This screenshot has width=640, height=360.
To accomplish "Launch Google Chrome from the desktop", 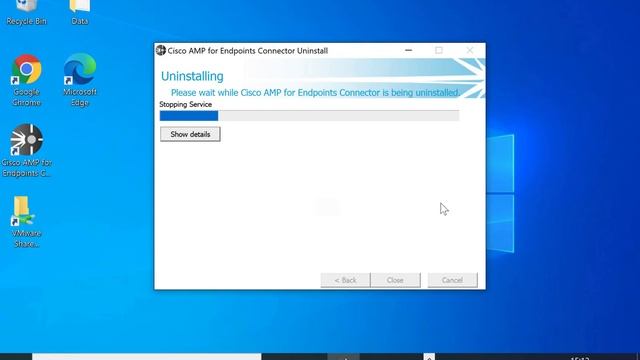I will click(27, 80).
